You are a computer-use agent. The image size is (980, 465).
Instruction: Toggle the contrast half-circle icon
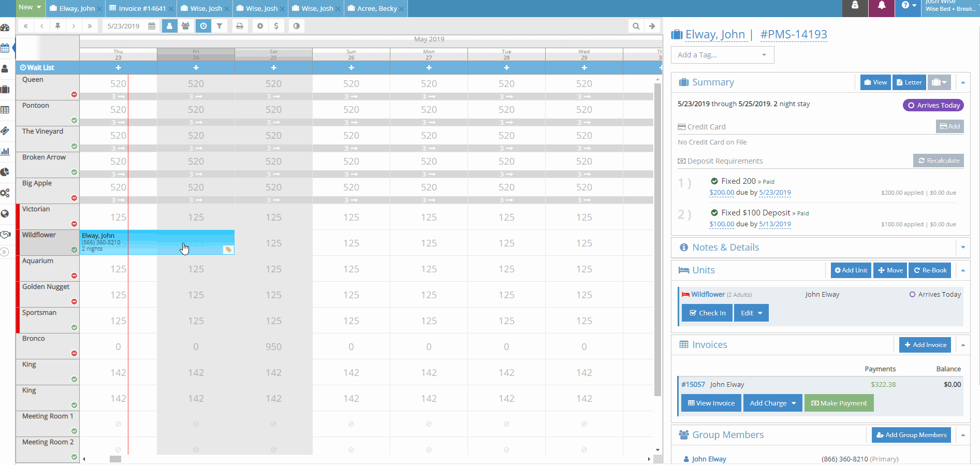click(296, 26)
